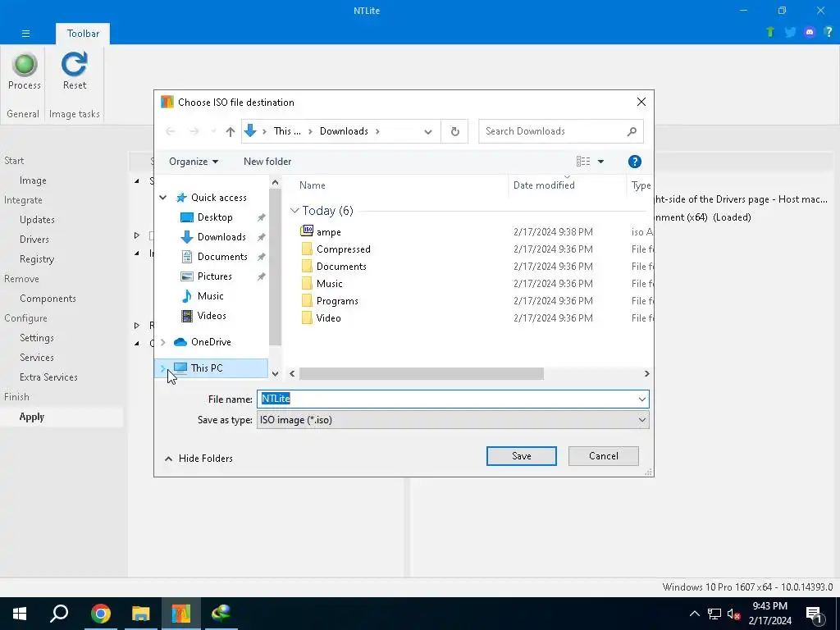Open Chrome from the taskbar
Viewport: 840px width, 630px height.
(x=101, y=614)
